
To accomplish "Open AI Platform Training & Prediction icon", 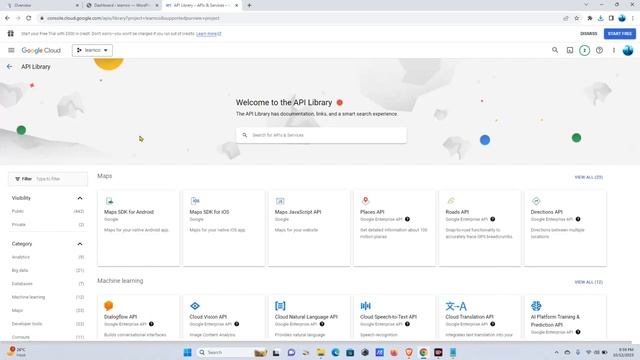I will 536,306.
